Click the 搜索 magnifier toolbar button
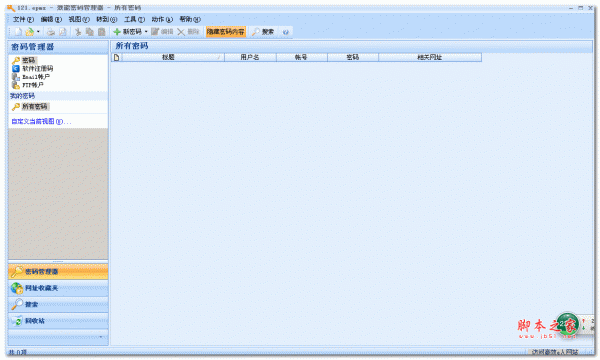600x360 pixels. [263, 32]
